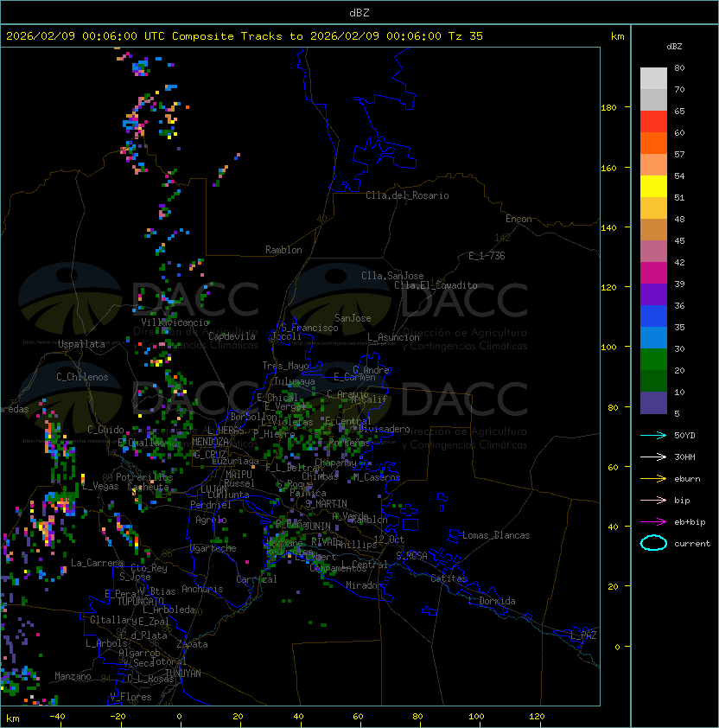Screen dimensions: 719x728
Task: Click the TUNUYAN label on the map
Action: tap(182, 673)
